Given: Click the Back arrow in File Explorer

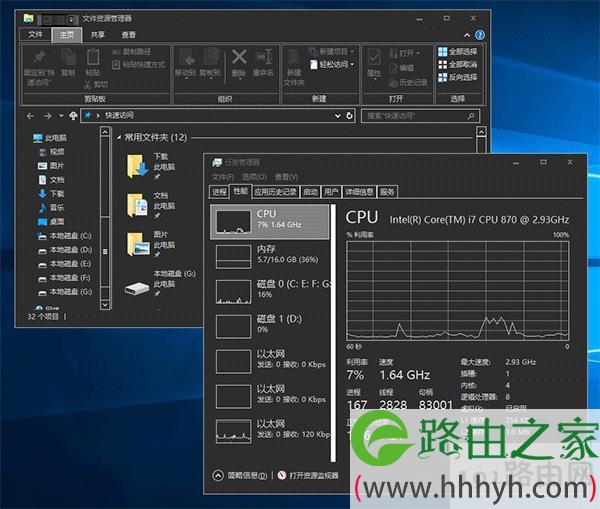Looking at the screenshot, I should [x=31, y=116].
